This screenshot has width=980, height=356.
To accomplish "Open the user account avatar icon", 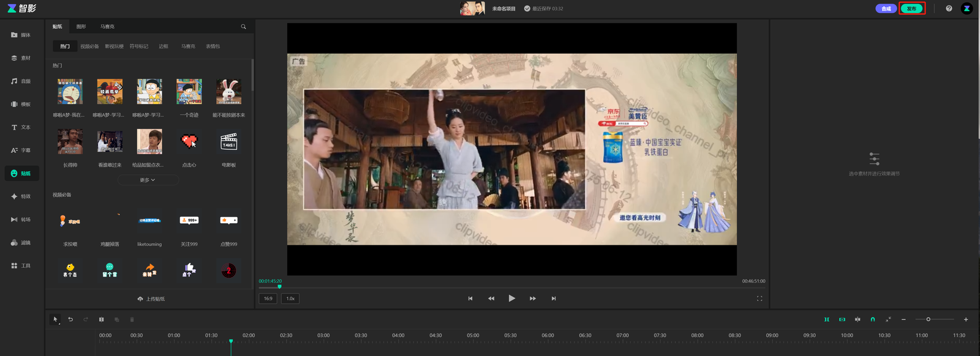I will tap(967, 9).
